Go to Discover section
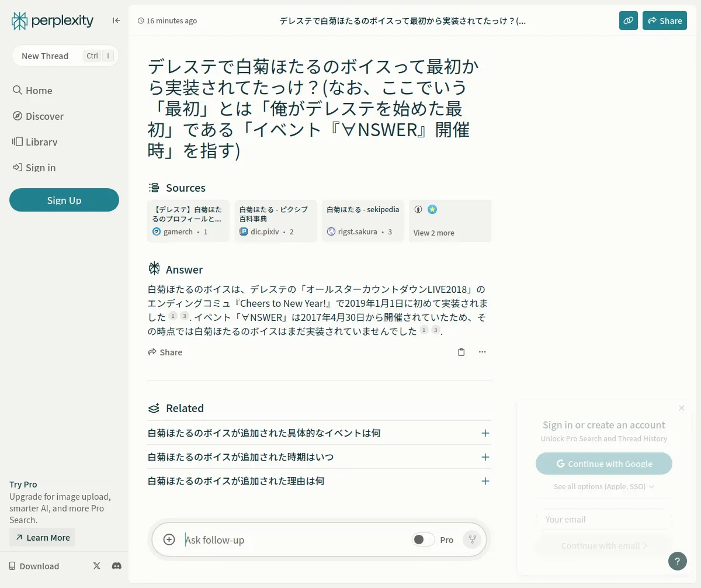Image resolution: width=701 pixels, height=588 pixels. coord(38,116)
